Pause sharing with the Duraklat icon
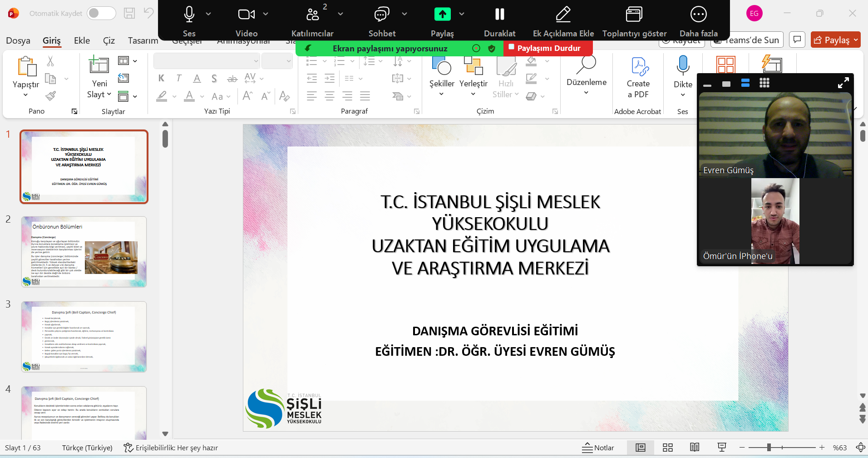Screen dimensions: 868x458 (499, 15)
